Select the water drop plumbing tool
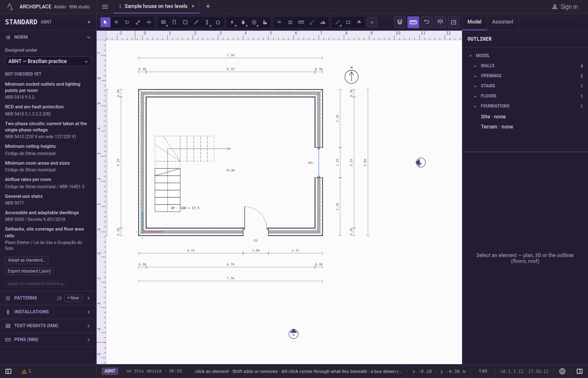This screenshot has width=588, height=378. (243, 22)
